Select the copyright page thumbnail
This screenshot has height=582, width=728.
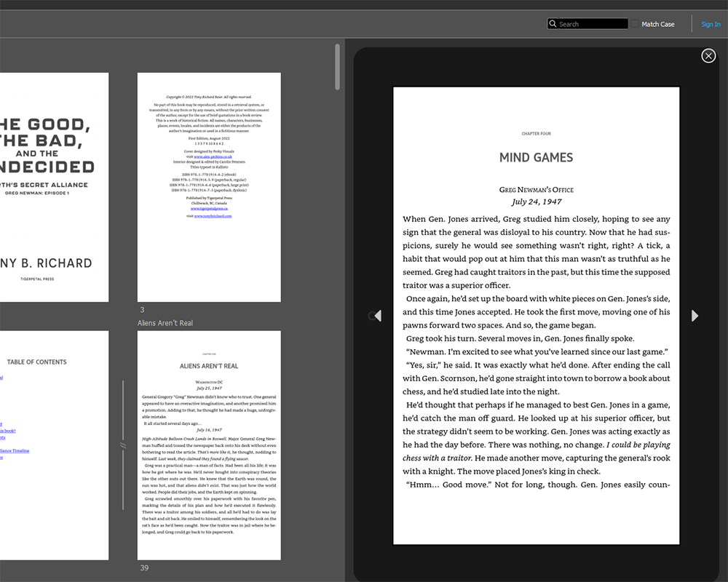coord(209,187)
